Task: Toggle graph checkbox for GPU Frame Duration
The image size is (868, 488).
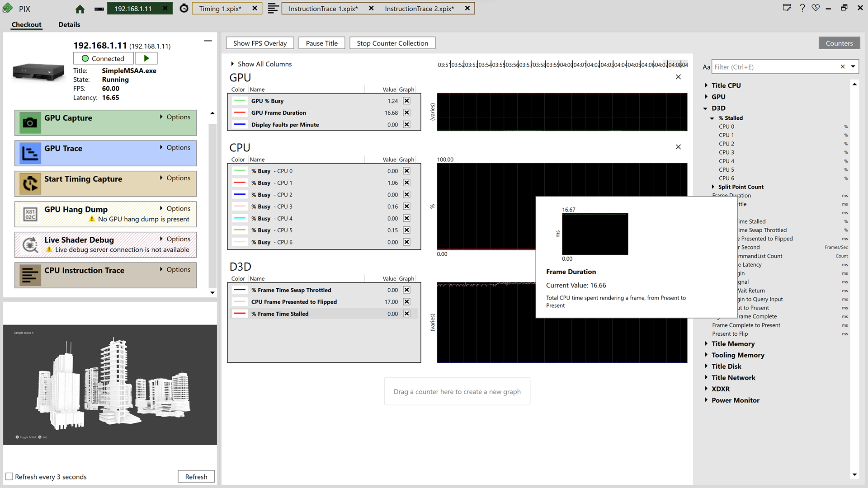Action: pyautogui.click(x=406, y=113)
